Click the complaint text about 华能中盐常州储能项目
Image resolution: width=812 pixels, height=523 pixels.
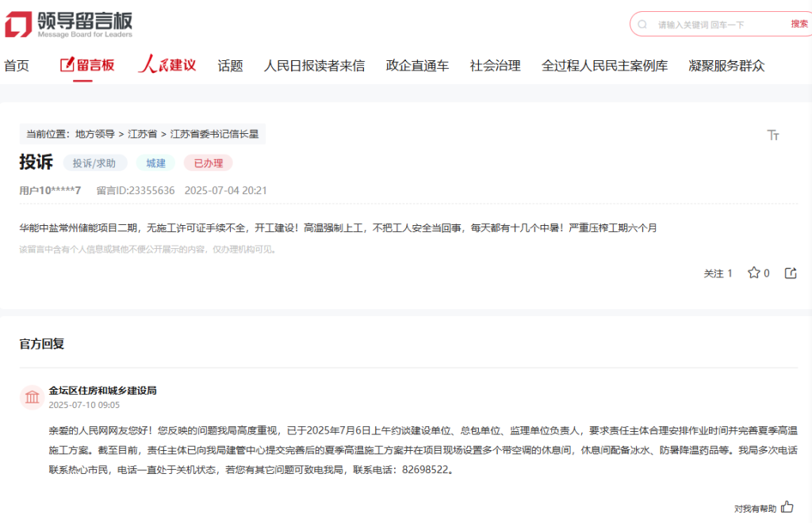tap(338, 227)
